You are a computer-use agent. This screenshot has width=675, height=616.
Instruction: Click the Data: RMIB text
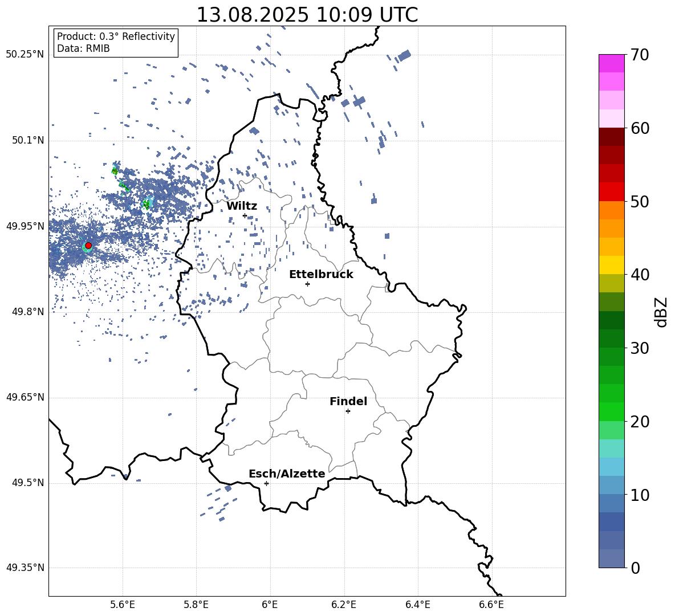pyautogui.click(x=83, y=48)
